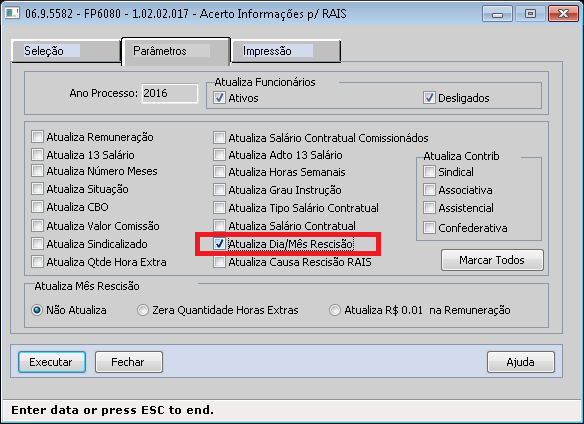Check Atualiza 13 Salário option
Viewport: 584px width, 424px height.
click(x=37, y=155)
